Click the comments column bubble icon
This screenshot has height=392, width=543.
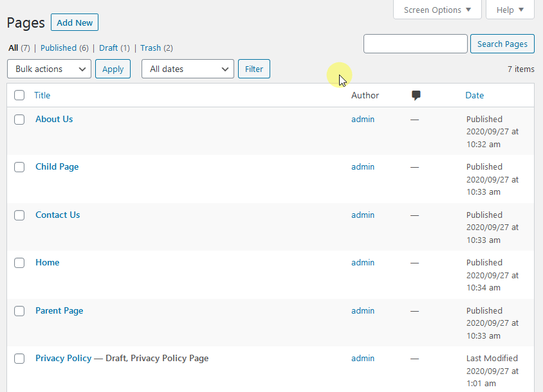pos(416,94)
